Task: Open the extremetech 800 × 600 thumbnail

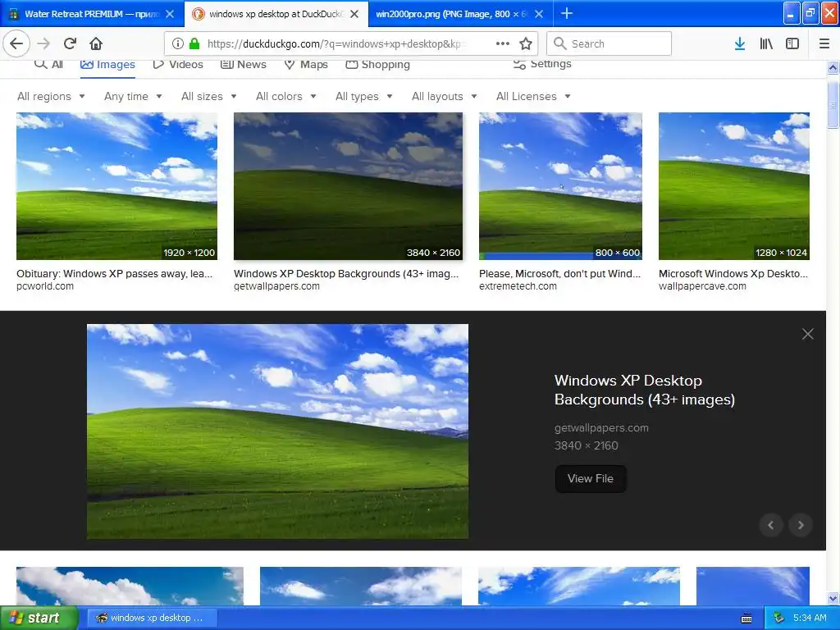Action: (560, 186)
